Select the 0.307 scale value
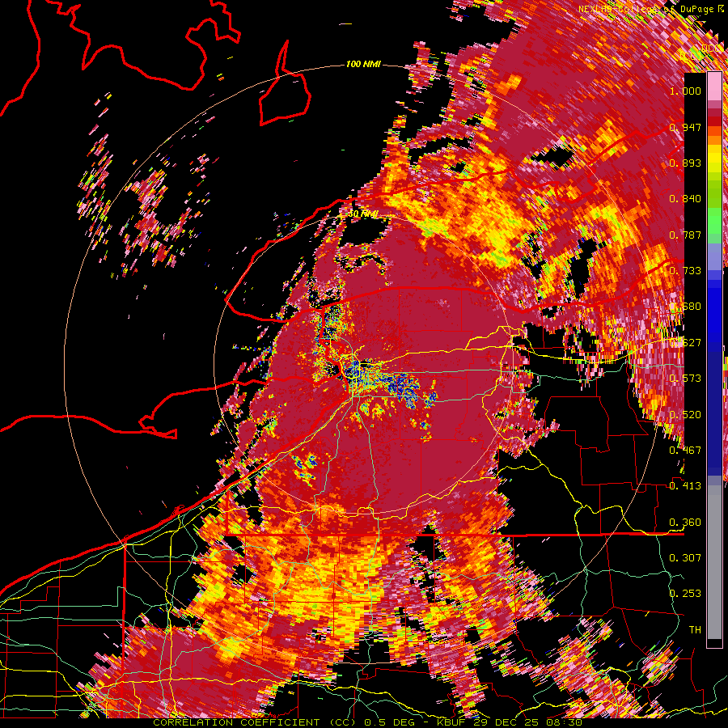The height and width of the screenshot is (728, 728). pyautogui.click(x=685, y=557)
